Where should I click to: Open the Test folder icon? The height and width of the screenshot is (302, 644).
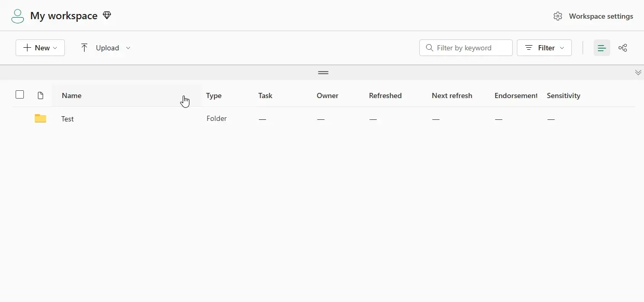pyautogui.click(x=40, y=118)
